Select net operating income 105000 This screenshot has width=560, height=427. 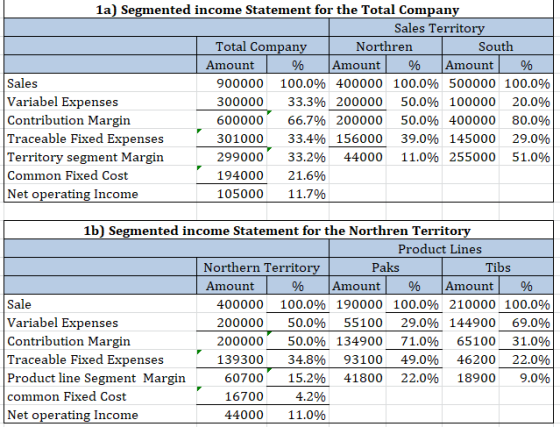point(231,194)
